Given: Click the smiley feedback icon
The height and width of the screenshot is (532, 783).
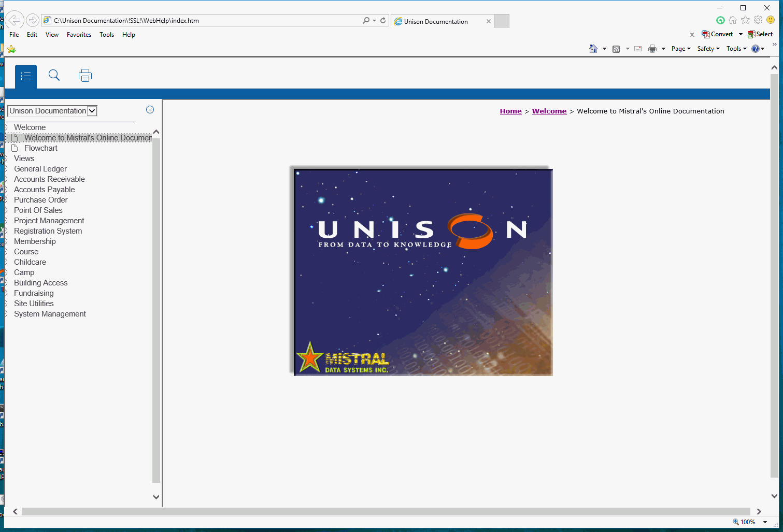Looking at the screenshot, I should (x=771, y=20).
